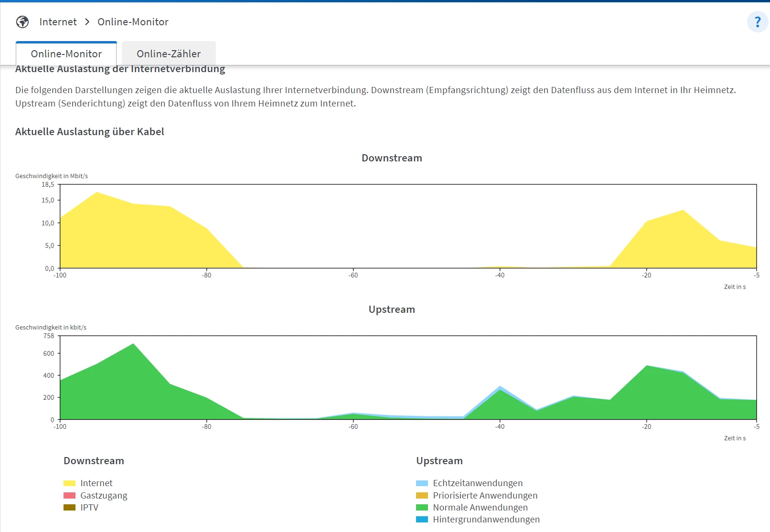This screenshot has width=770, height=532.
Task: Click the Downstream legend heading
Action: pos(94,461)
